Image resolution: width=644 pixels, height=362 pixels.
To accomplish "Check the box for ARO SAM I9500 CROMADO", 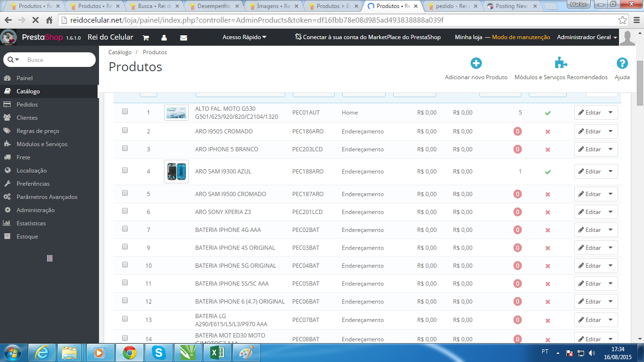I will tap(125, 193).
